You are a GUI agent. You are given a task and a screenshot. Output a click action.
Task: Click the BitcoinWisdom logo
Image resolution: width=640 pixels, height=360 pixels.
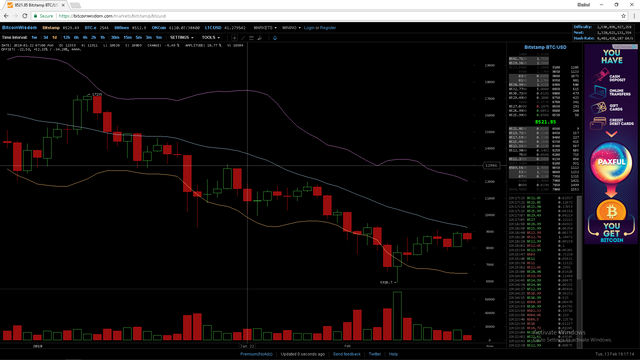19,28
